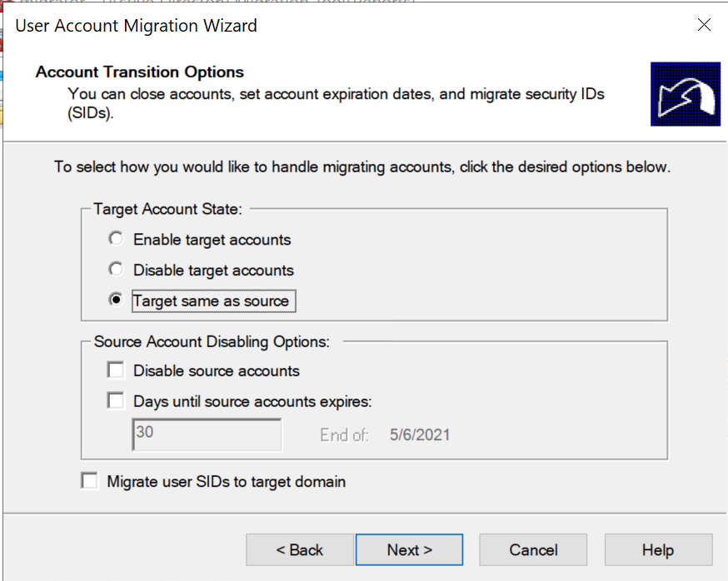Image resolution: width=728 pixels, height=581 pixels.
Task: Click the Enable target accounts label text
Action: pos(212,240)
